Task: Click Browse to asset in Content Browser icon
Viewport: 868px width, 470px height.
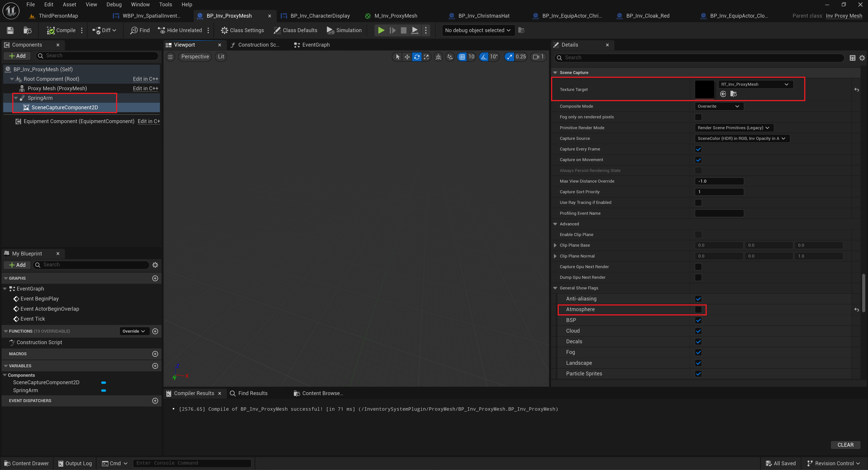Action: pyautogui.click(x=734, y=94)
